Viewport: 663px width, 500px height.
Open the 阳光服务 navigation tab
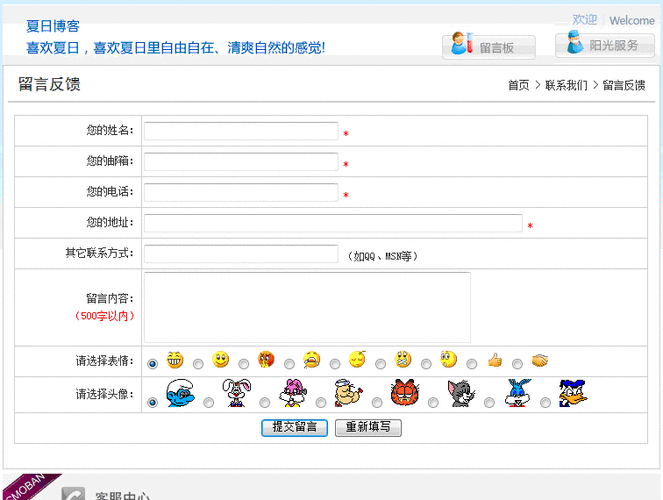tap(605, 45)
